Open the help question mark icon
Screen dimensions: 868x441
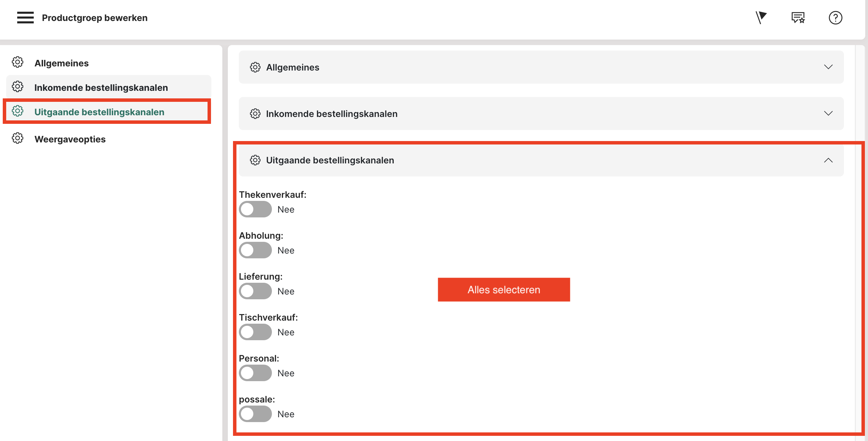[835, 18]
